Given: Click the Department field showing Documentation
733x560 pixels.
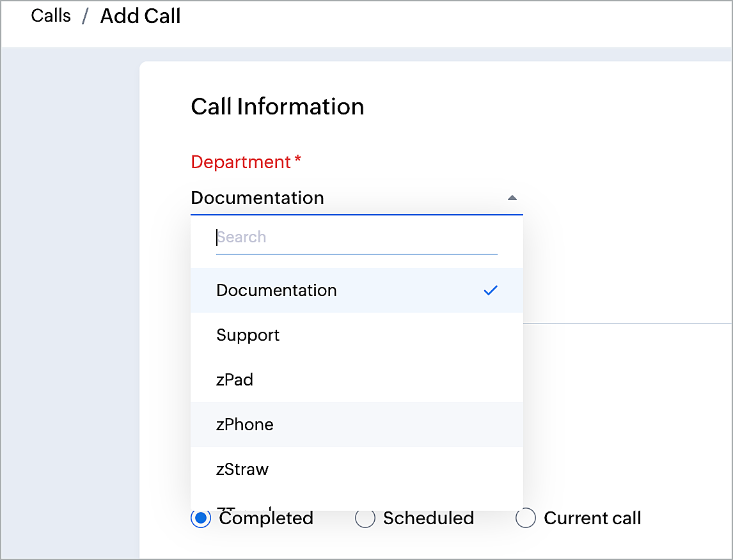Looking at the screenshot, I should point(345,198).
